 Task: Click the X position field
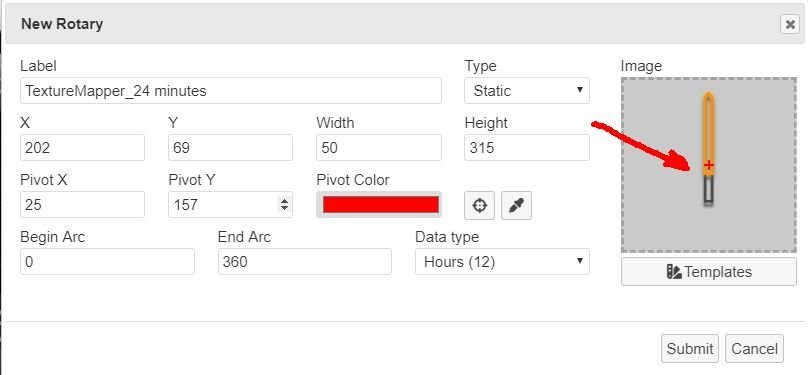pyautogui.click(x=82, y=148)
